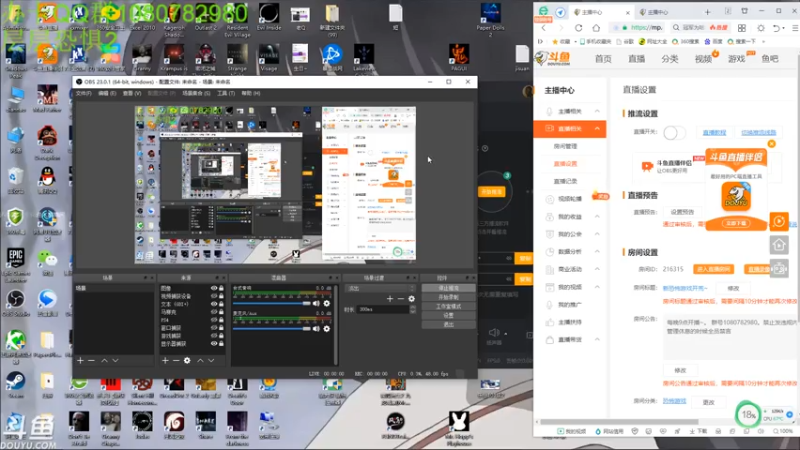This screenshot has height=450, width=800.
Task: Add a new scene with plus icon
Action: click(80, 361)
